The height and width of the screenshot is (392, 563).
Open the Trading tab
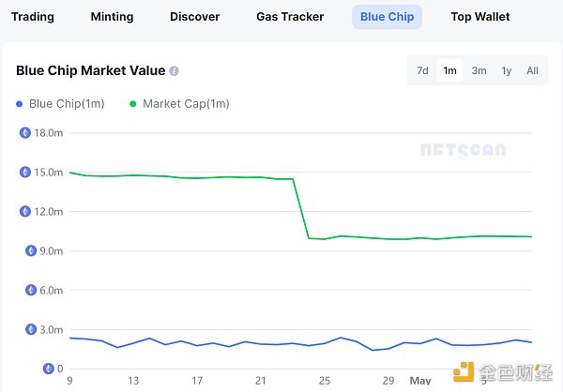coord(33,17)
